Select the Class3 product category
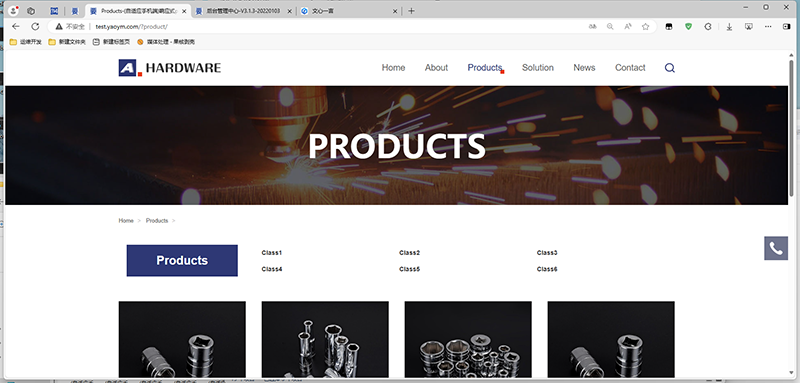The image size is (800, 383). click(547, 253)
